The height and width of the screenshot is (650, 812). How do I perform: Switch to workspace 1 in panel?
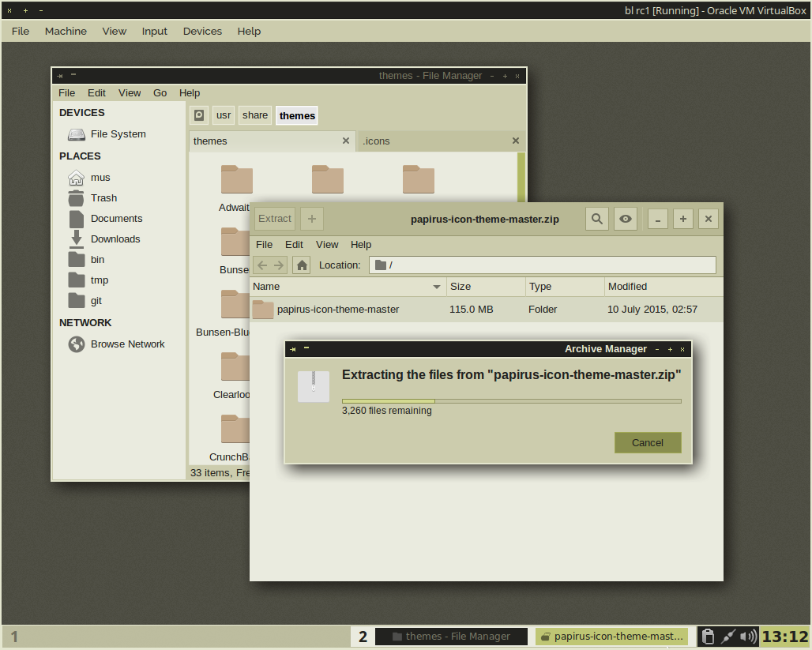pos(14,637)
